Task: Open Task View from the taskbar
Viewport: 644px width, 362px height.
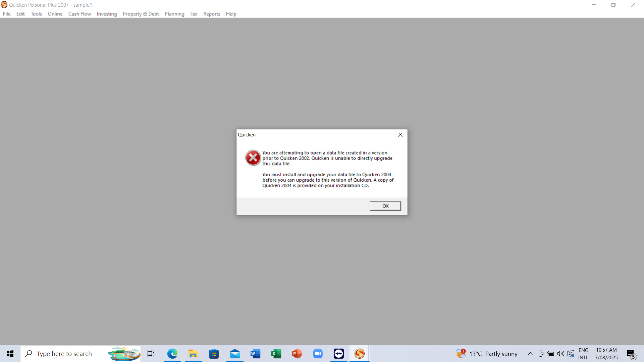Action: click(x=151, y=354)
